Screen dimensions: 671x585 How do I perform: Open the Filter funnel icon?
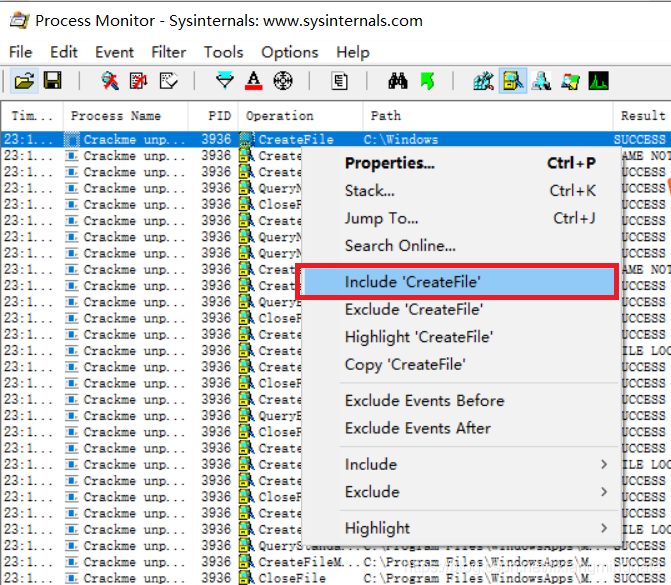coord(225,80)
